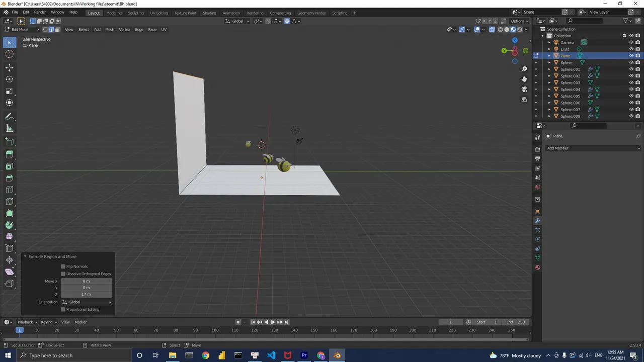Select the Loop Cut tool

[x=10, y=190]
